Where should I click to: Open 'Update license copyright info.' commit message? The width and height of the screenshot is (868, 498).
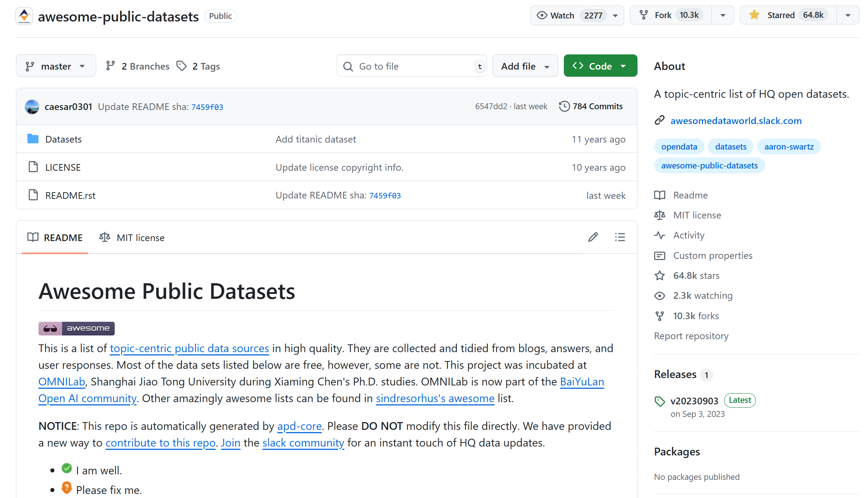point(339,167)
